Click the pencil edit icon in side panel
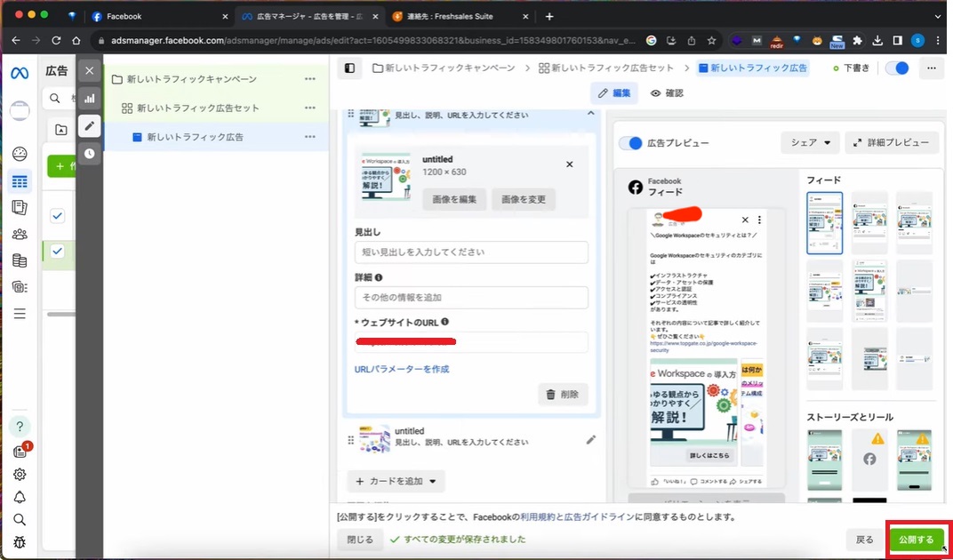Viewport: 953px width, 560px height. 89,126
